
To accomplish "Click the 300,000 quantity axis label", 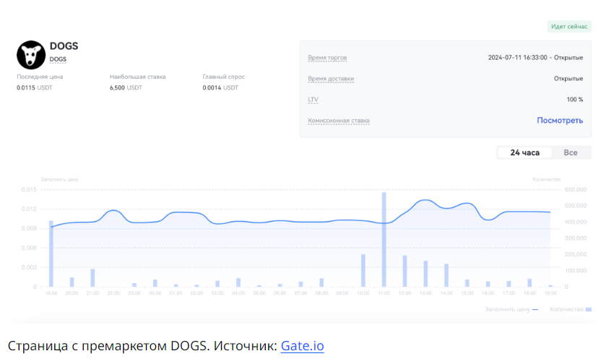I will point(576,238).
